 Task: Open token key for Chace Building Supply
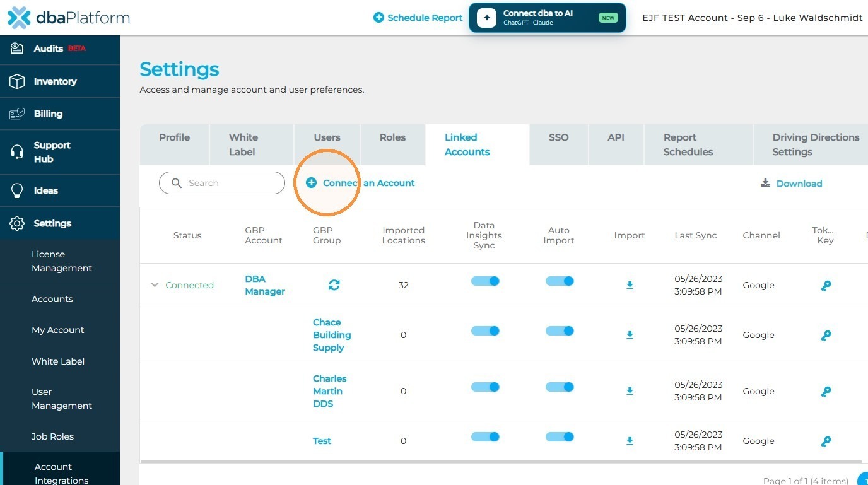pyautogui.click(x=825, y=335)
